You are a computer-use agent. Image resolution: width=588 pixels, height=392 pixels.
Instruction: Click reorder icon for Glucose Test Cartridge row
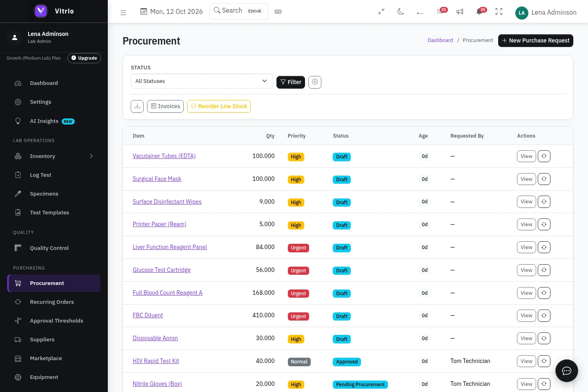[544, 270]
